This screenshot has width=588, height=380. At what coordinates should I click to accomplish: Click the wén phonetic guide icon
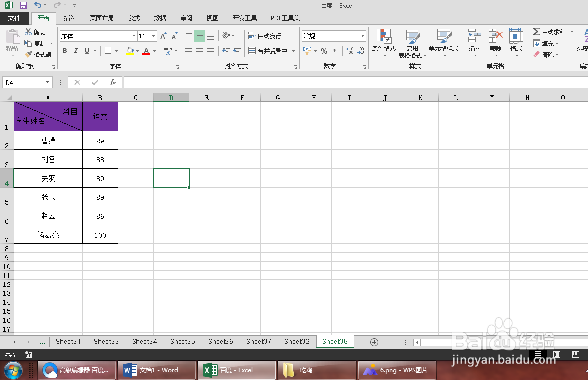pyautogui.click(x=168, y=51)
